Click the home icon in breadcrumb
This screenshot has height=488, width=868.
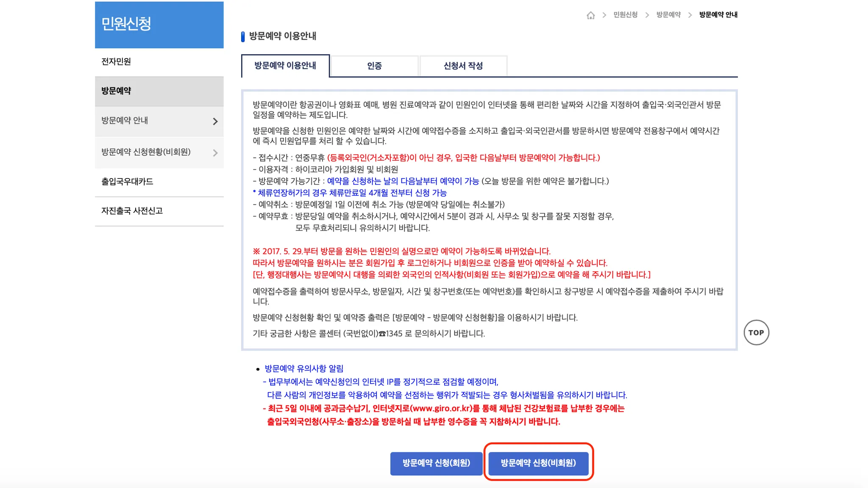pos(590,15)
